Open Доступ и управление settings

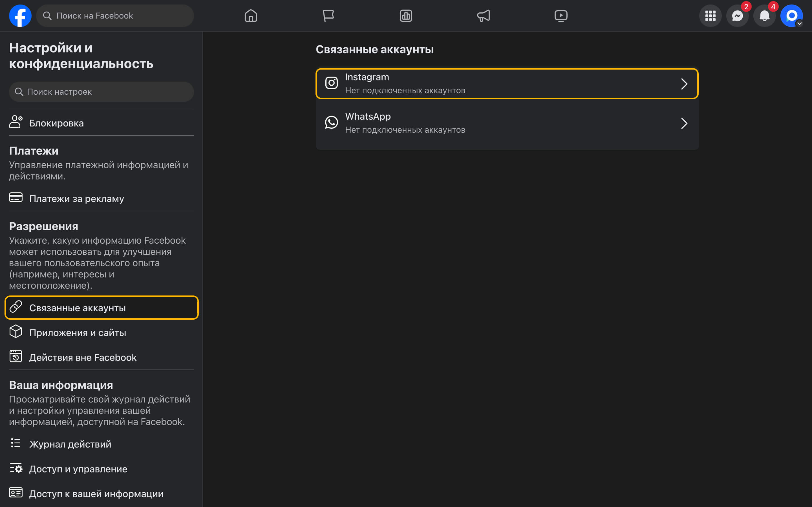coord(78,469)
